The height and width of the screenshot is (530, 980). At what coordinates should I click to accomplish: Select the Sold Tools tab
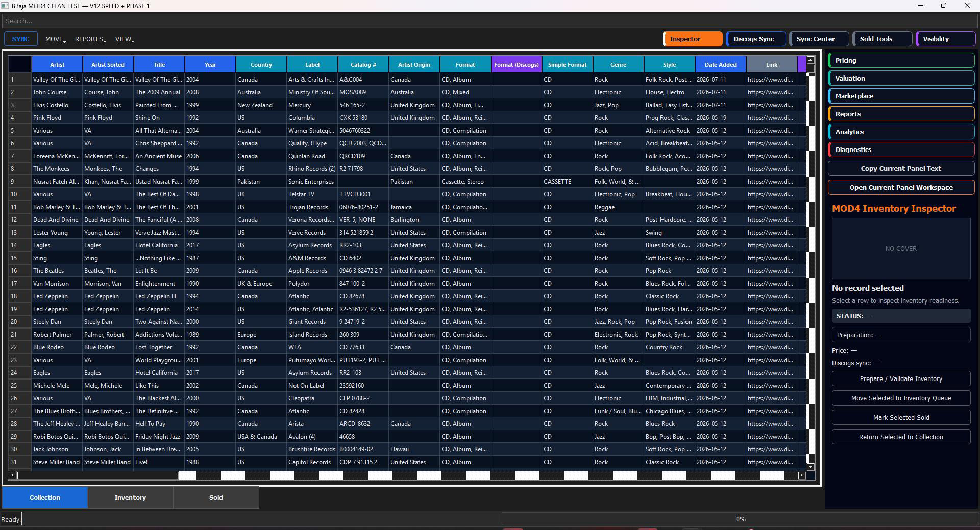(x=883, y=39)
